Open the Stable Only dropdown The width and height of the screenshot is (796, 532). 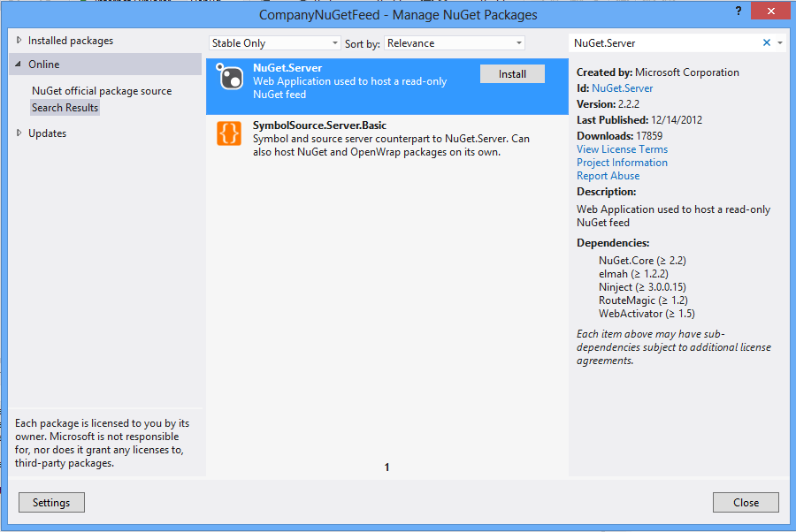274,43
